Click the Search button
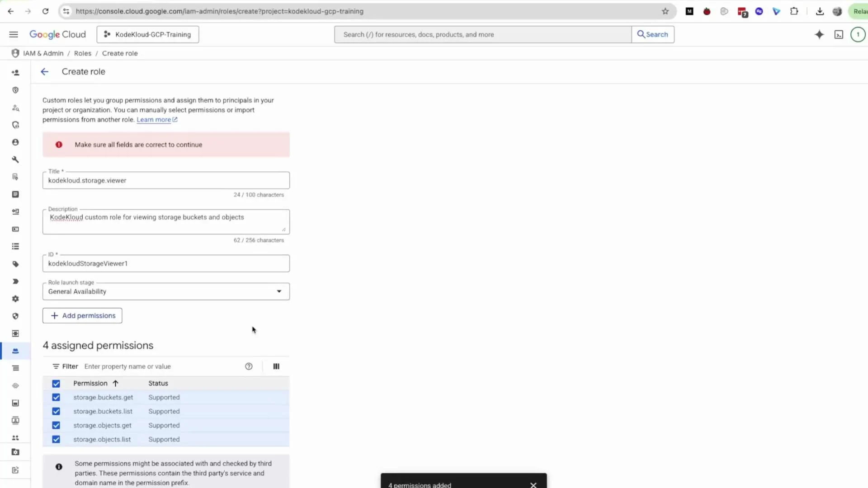 (x=653, y=34)
